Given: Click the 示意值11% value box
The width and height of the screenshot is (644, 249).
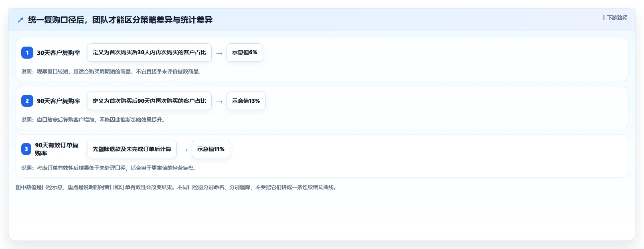Looking at the screenshot, I should [211, 149].
